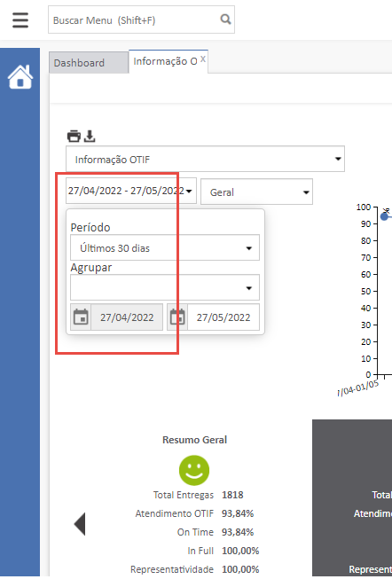Open the start date calendar icon
Viewport: 392px width, 587px height.
tap(81, 317)
